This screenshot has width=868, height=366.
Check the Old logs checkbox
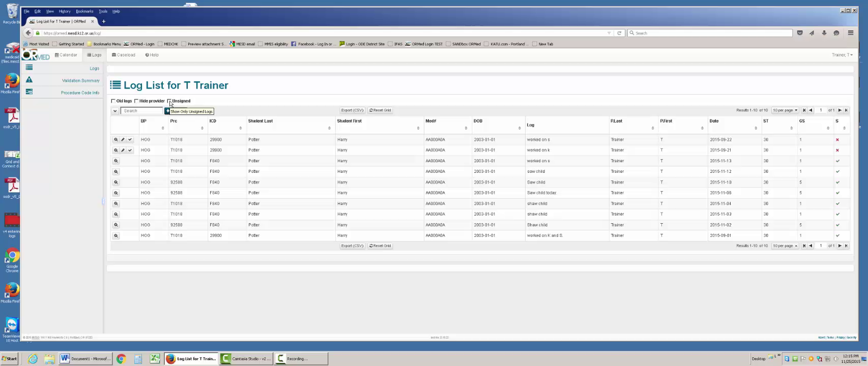[x=113, y=101]
